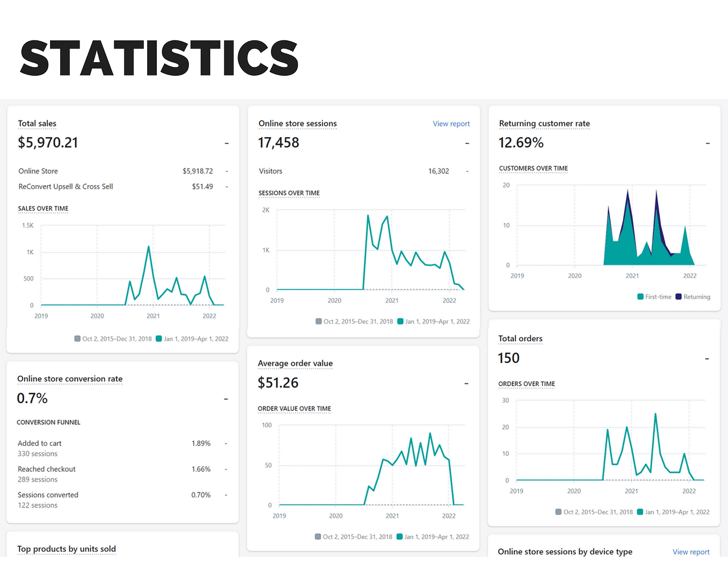Click the $5,970.21 total sales amount

48,143
